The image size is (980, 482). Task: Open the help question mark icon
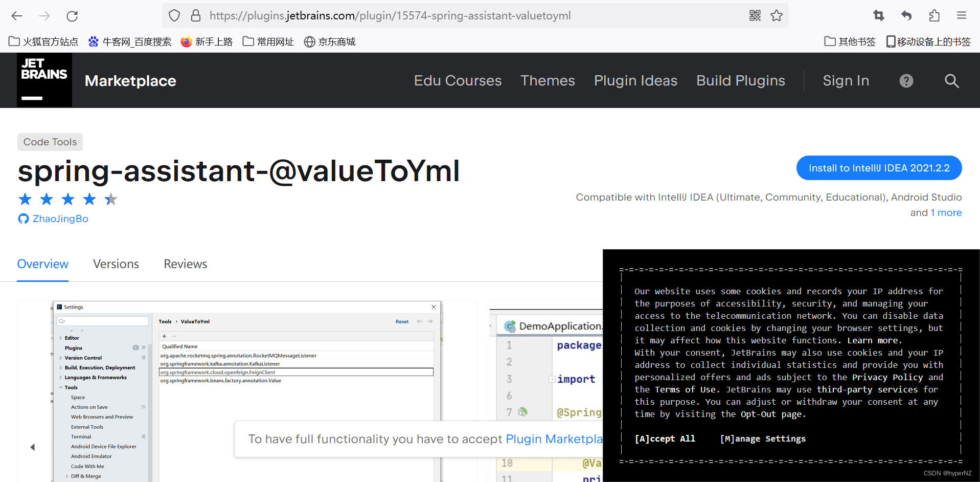(x=906, y=81)
